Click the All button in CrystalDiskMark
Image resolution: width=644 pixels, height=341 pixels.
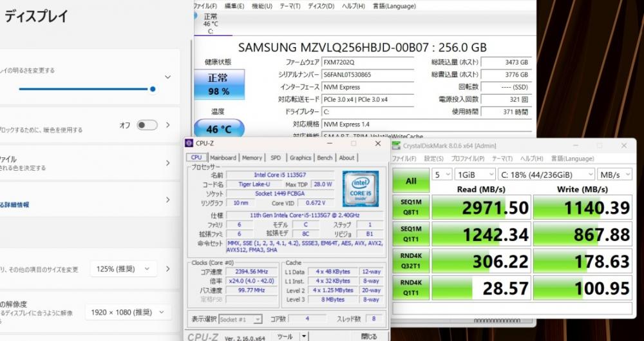[x=411, y=180]
